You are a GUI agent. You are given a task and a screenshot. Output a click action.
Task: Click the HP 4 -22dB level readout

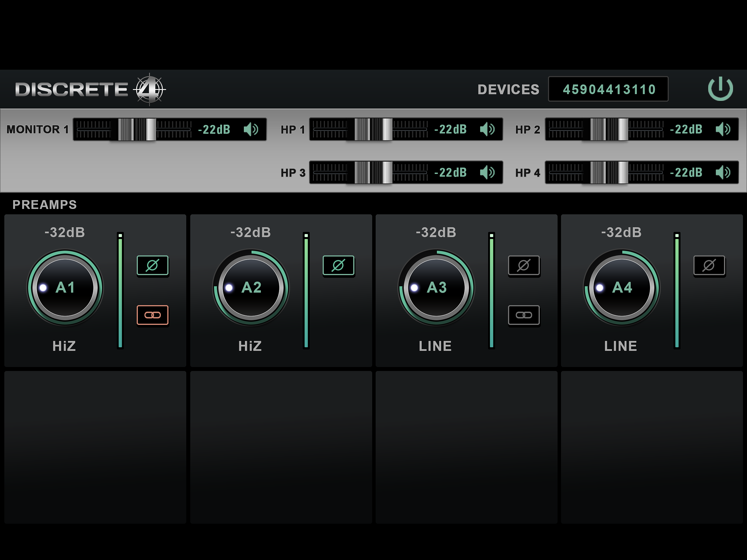point(686,173)
